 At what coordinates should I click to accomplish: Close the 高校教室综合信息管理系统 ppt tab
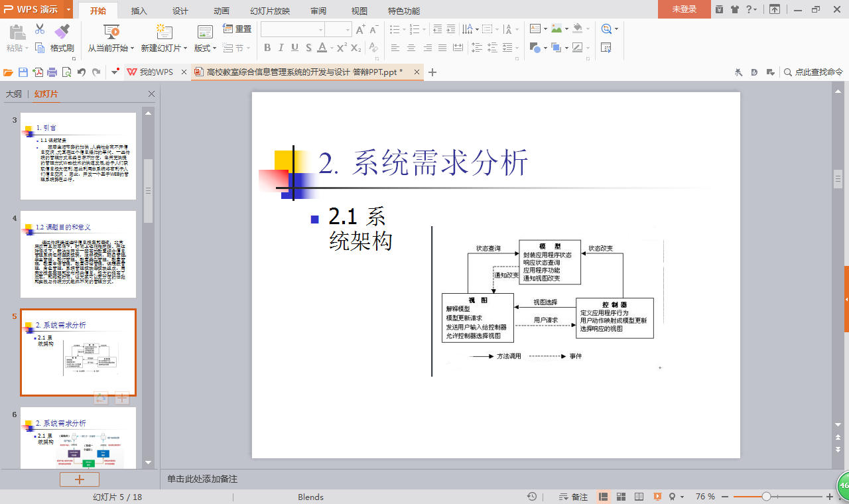(417, 72)
